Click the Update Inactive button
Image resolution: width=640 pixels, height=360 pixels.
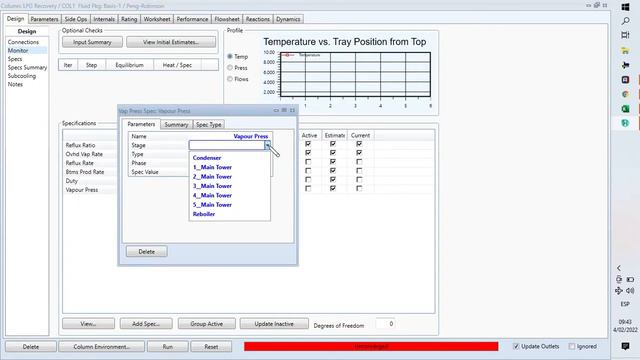tap(274, 324)
